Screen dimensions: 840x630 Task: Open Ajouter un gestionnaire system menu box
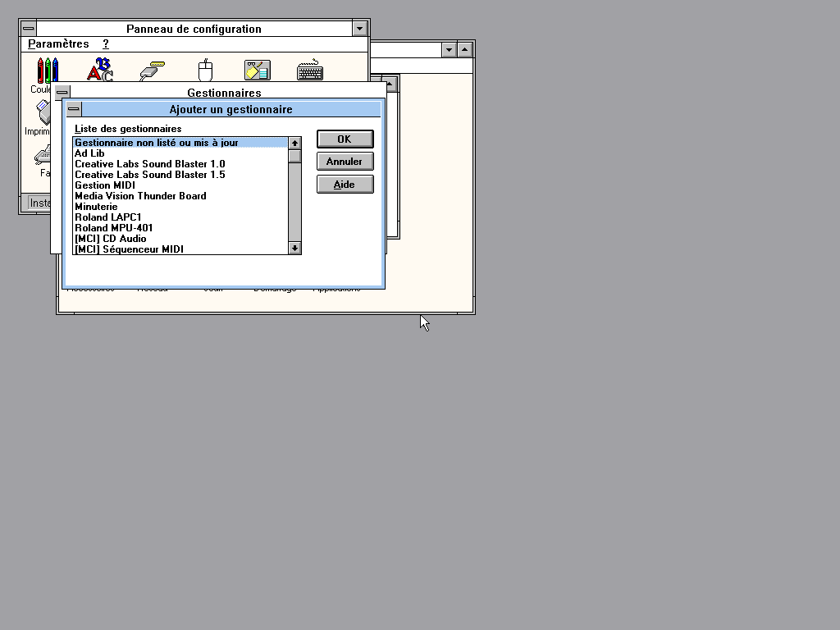click(x=74, y=109)
